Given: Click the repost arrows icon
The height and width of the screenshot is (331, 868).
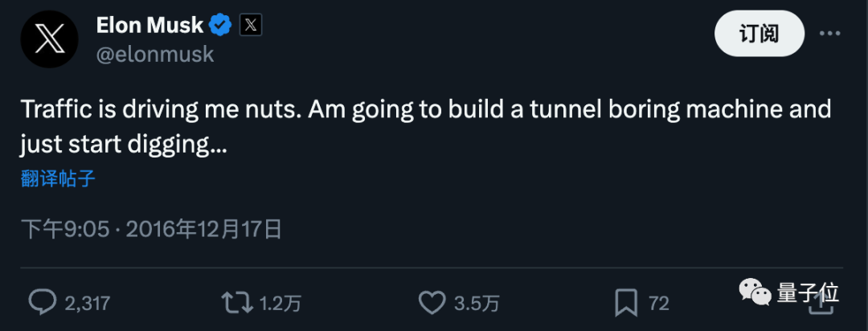Looking at the screenshot, I should pyautogui.click(x=236, y=302).
